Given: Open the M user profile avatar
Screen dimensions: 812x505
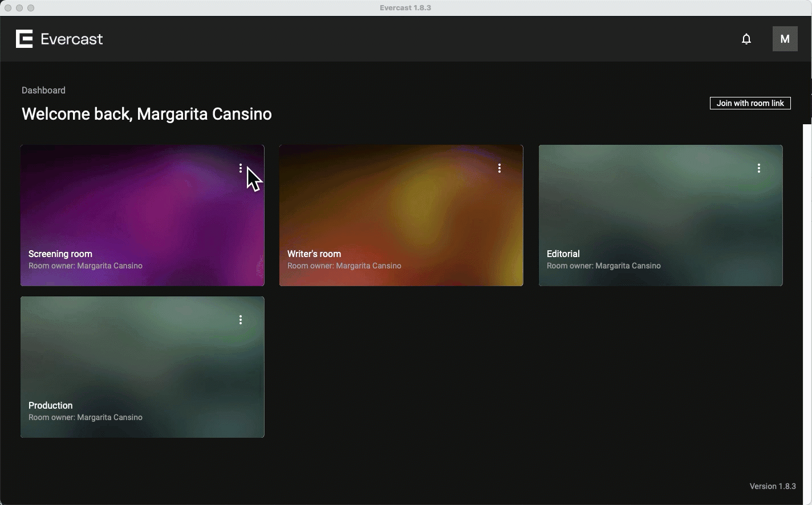Looking at the screenshot, I should [785, 39].
